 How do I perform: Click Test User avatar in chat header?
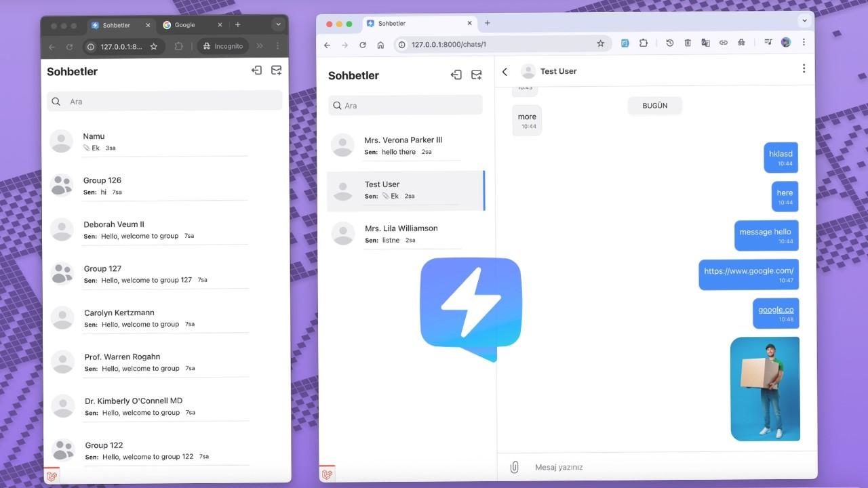point(528,71)
